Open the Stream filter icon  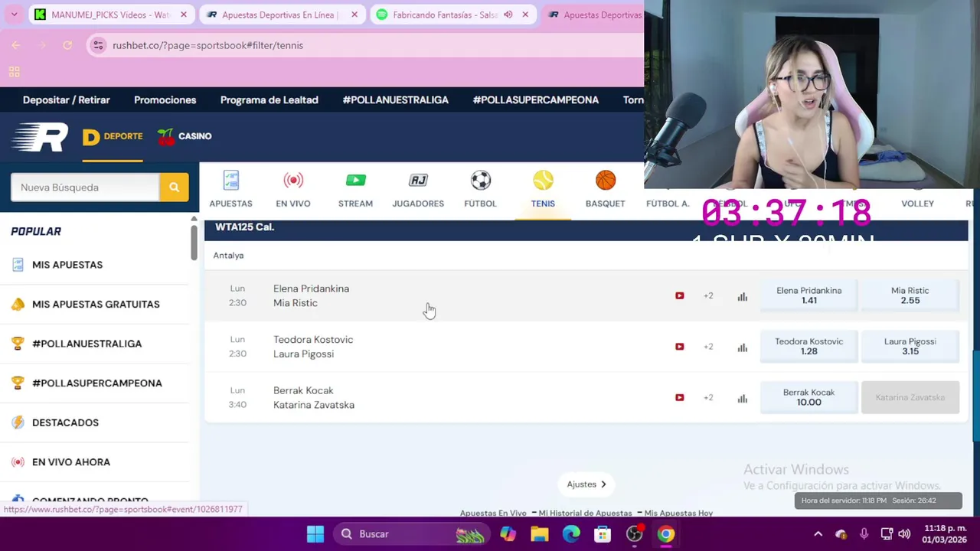tap(355, 181)
